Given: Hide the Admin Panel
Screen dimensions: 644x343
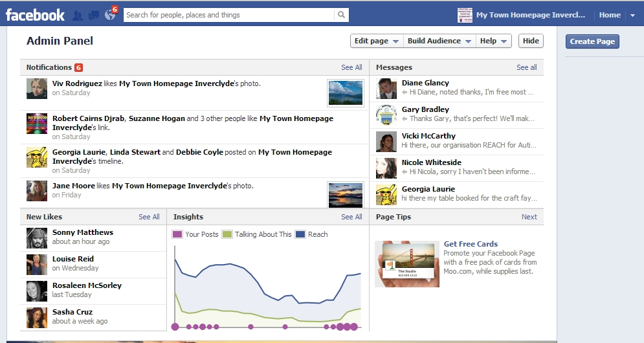Looking at the screenshot, I should point(531,41).
